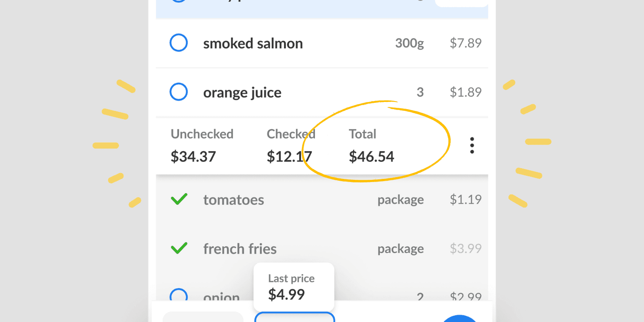Edit the tomatoes $1.19 price
Screen dimensions: 644x322
(x=466, y=199)
